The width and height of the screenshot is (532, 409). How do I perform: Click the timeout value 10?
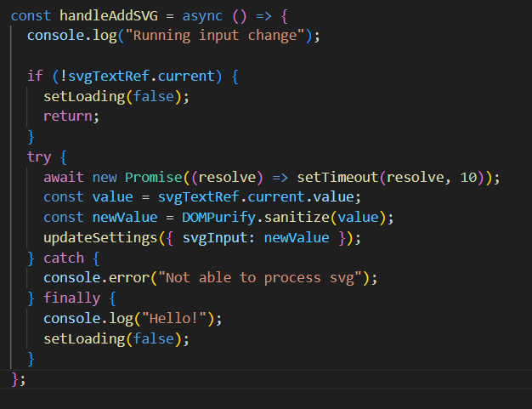468,178
